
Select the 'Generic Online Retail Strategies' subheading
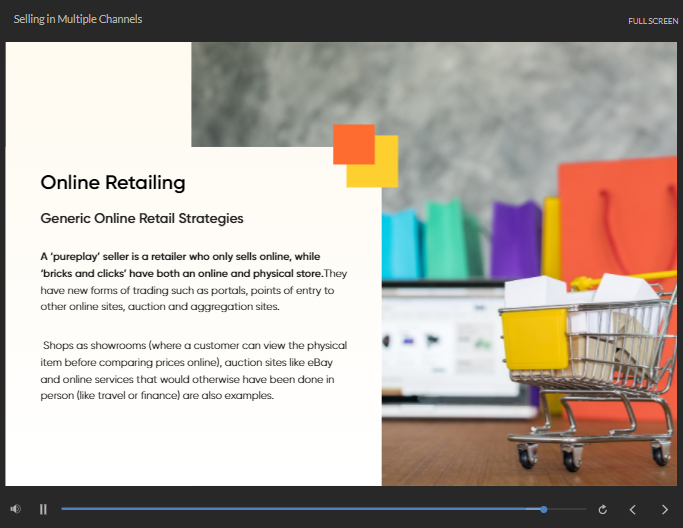[142, 218]
